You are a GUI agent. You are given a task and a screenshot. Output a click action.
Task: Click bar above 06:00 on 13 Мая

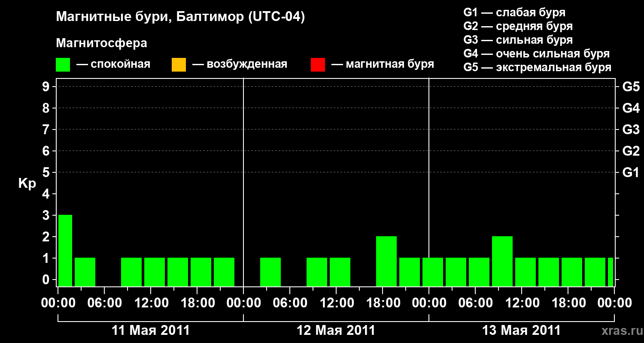[x=479, y=272]
